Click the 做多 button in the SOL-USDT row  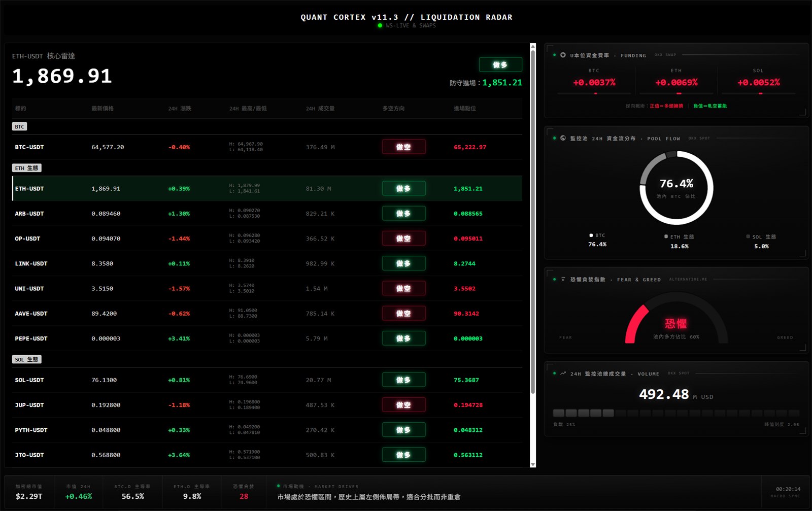click(x=404, y=380)
